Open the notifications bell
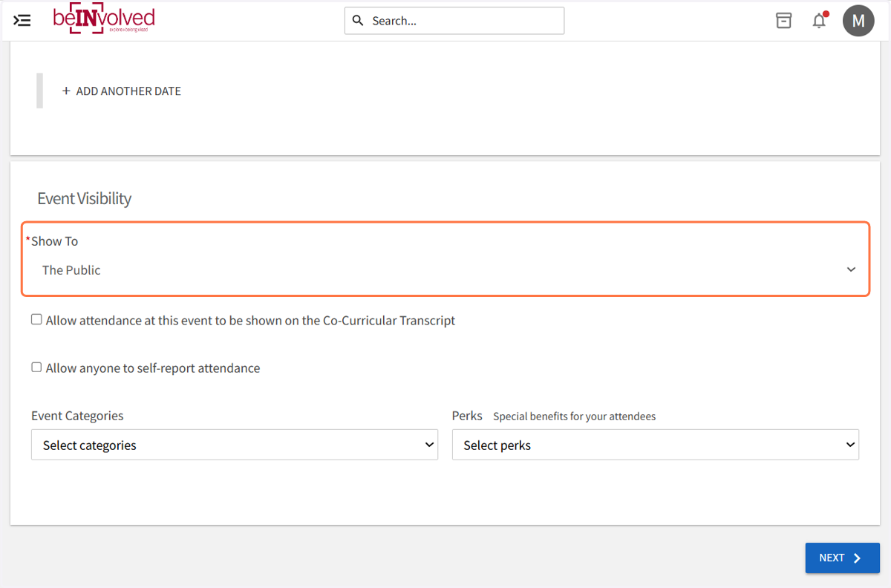 819,21
